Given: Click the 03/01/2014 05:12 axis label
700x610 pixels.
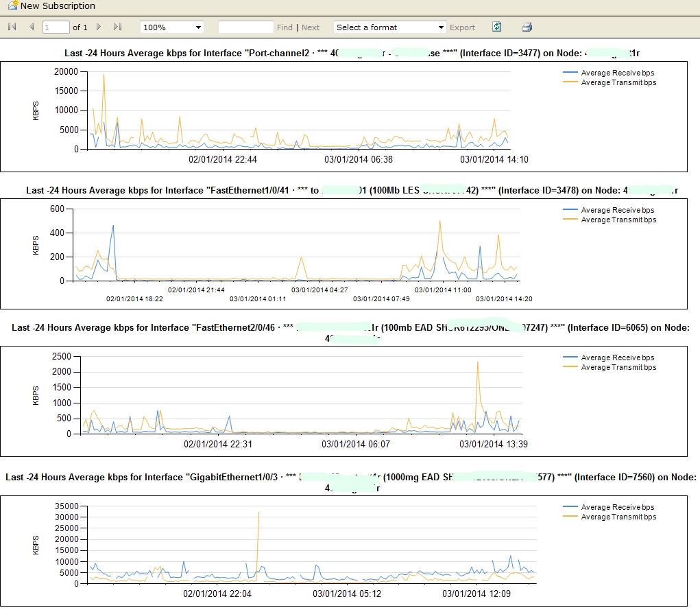Looking at the screenshot, I should (347, 594).
